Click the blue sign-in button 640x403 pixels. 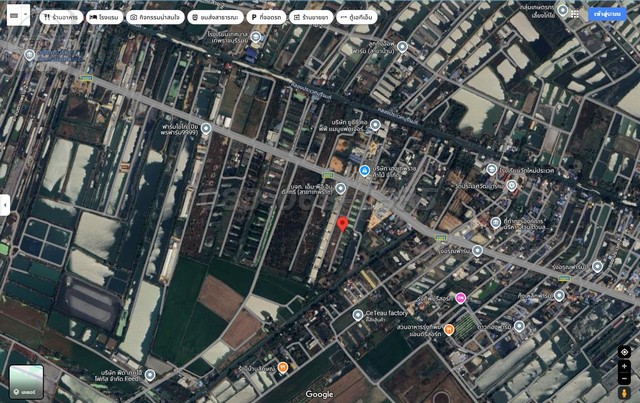(608, 15)
